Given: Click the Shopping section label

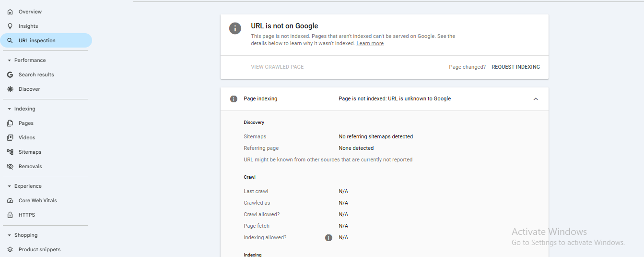Looking at the screenshot, I should click(26, 235).
